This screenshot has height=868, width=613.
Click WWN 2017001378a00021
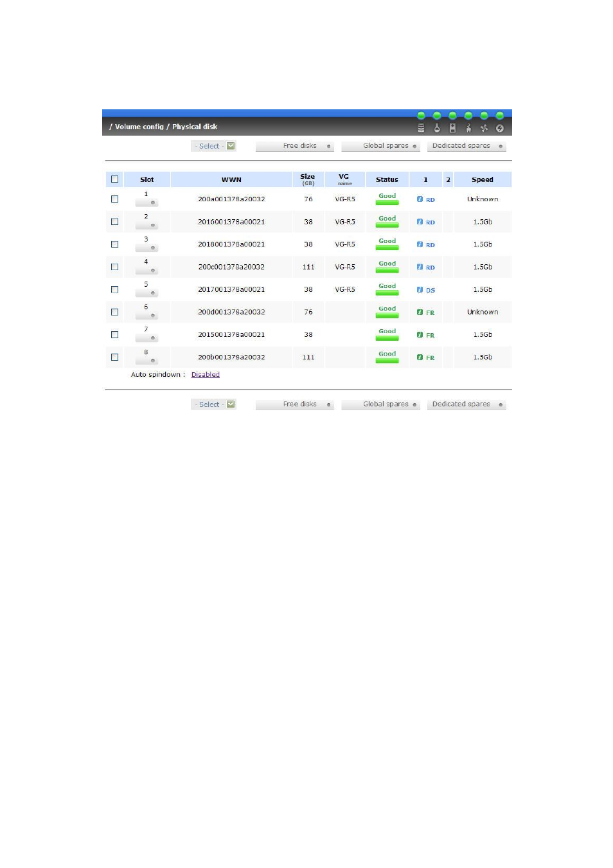click(x=231, y=290)
